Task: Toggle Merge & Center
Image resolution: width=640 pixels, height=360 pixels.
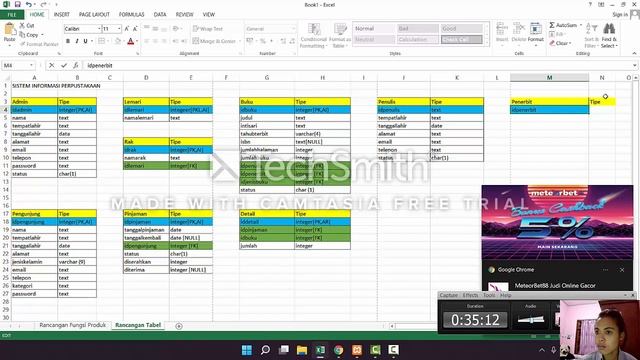Action: click(x=214, y=41)
